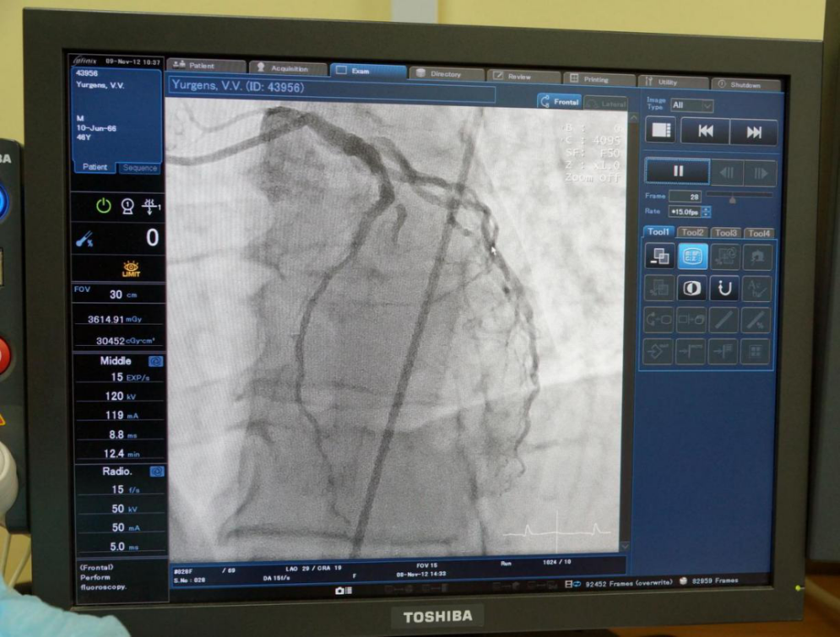
Task: Jump to the previous run
Action: 705,132
